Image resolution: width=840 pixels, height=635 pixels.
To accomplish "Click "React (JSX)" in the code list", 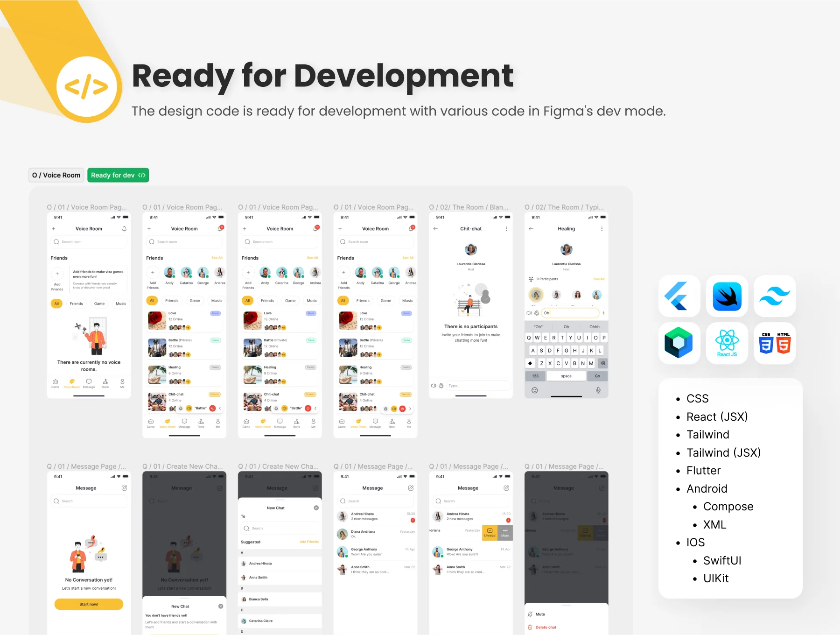I will pos(717,416).
